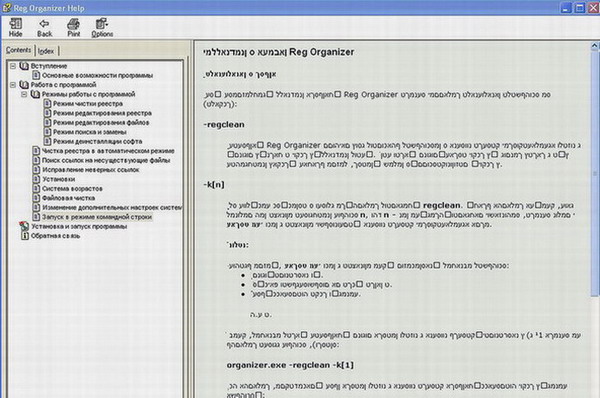Click the content pane vertical scrollbar thumb

point(595,173)
